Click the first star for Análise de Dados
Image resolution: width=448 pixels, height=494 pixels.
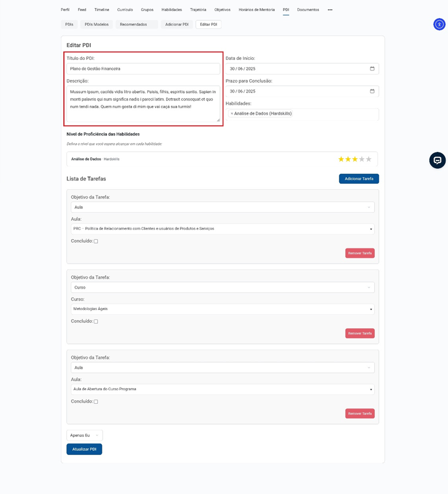[x=341, y=159]
